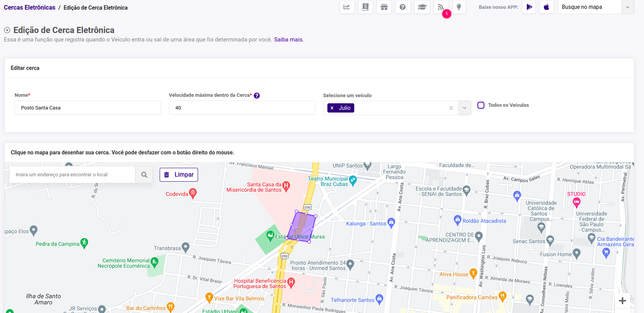Open the RSS news feed icon
This screenshot has width=644, height=313.
coord(441,7)
